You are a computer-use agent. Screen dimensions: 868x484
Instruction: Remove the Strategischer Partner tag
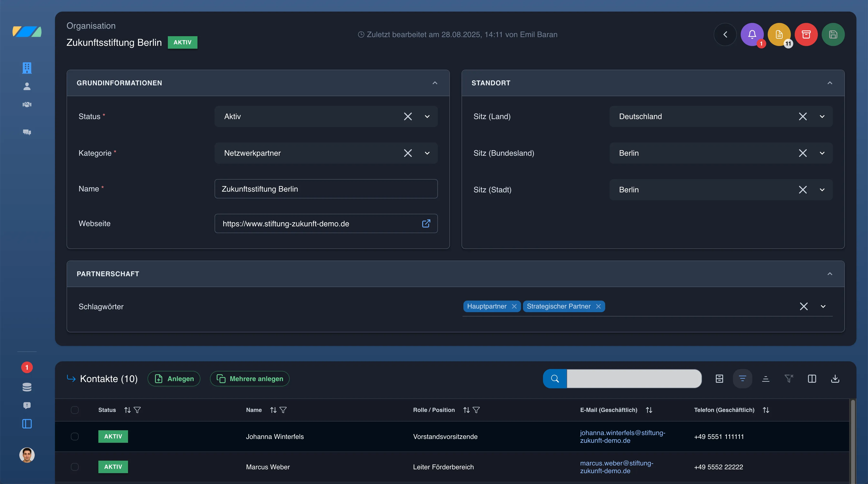598,307
